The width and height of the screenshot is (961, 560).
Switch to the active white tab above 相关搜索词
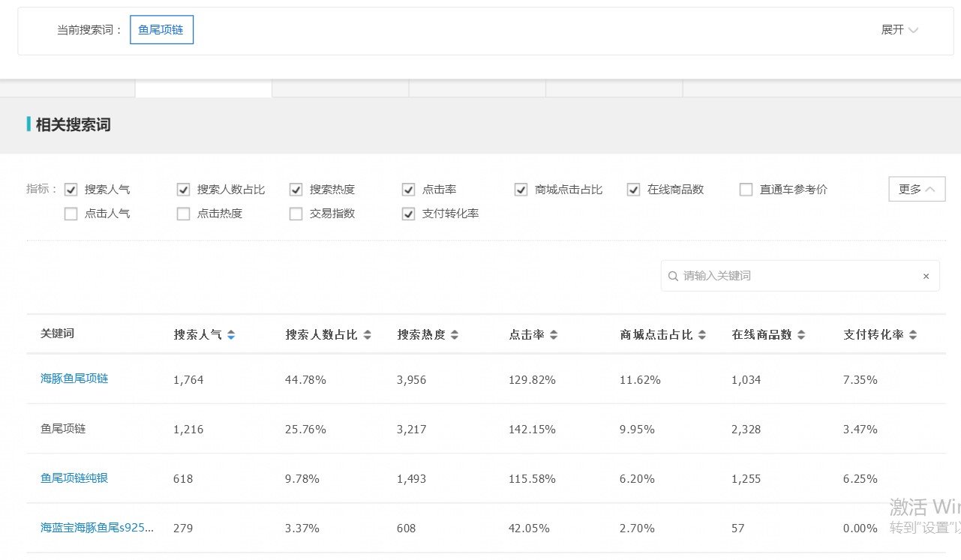(x=203, y=88)
